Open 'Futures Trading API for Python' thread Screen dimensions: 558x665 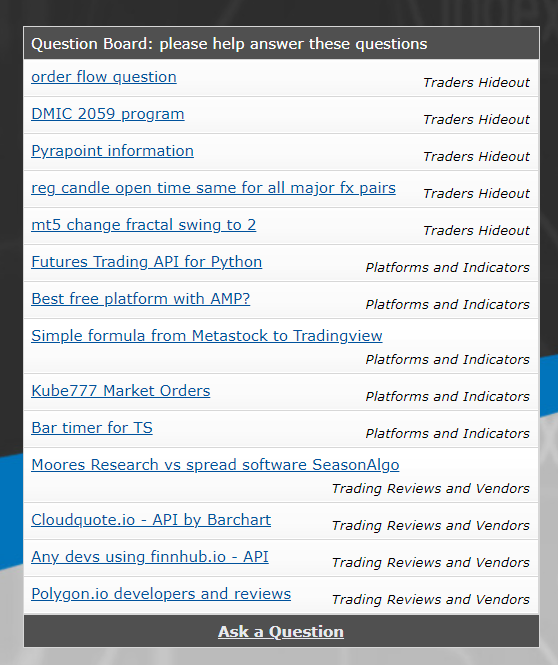point(147,262)
